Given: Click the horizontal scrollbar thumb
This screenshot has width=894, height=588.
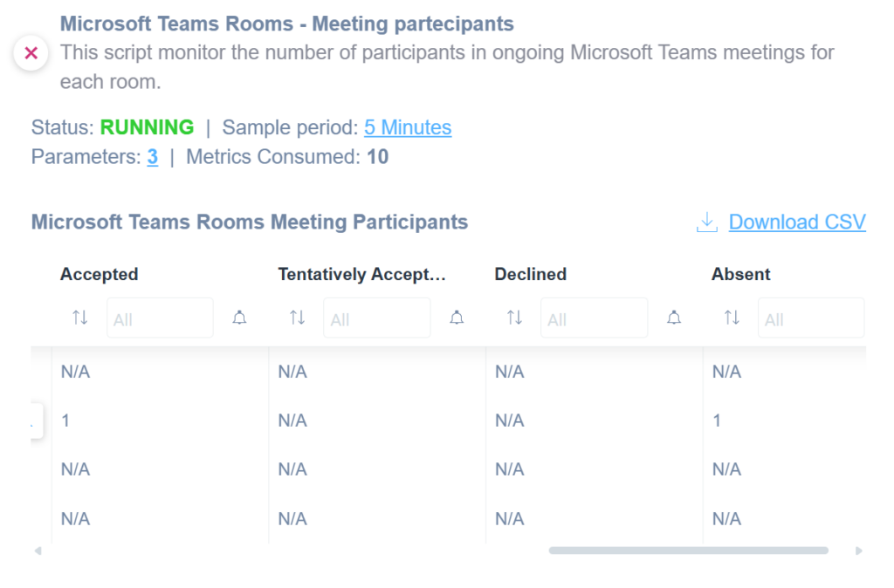Looking at the screenshot, I should pos(688,550).
